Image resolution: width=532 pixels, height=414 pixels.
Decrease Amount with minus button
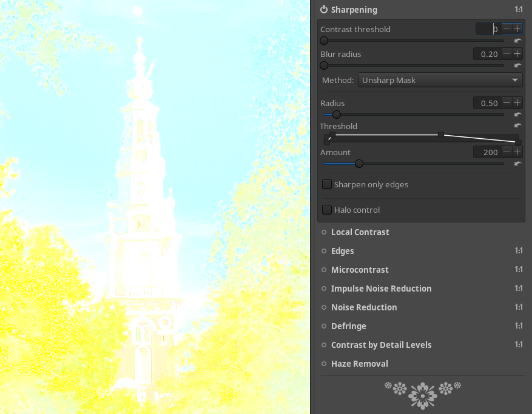click(507, 152)
